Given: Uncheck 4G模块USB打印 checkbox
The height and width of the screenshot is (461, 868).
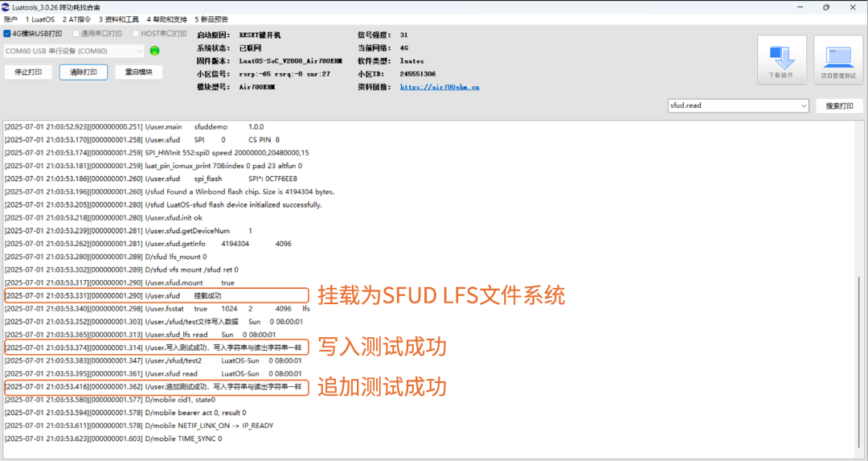Looking at the screenshot, I should point(7,34).
